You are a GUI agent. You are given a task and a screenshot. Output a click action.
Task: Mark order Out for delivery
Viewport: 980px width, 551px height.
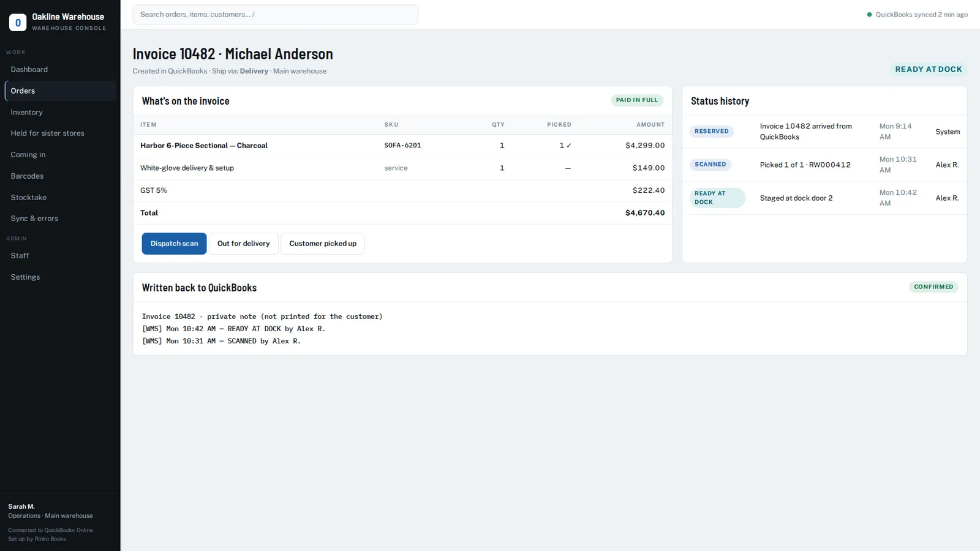coord(243,244)
